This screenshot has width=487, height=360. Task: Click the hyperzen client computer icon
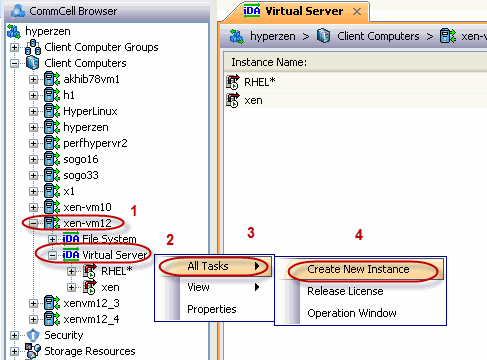click(52, 127)
